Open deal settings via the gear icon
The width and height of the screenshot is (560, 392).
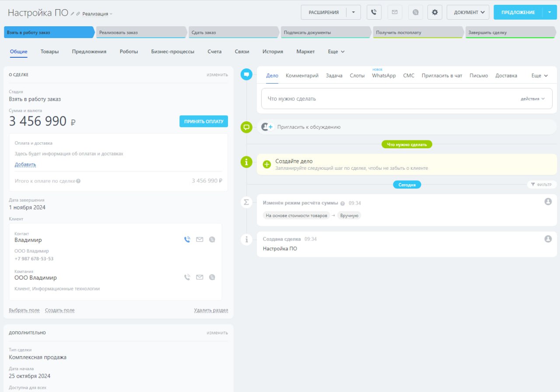435,12
